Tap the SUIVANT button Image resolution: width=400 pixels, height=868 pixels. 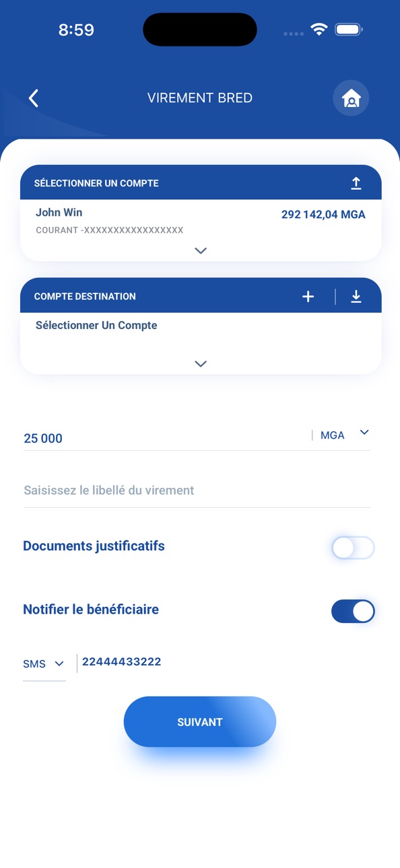pos(200,722)
